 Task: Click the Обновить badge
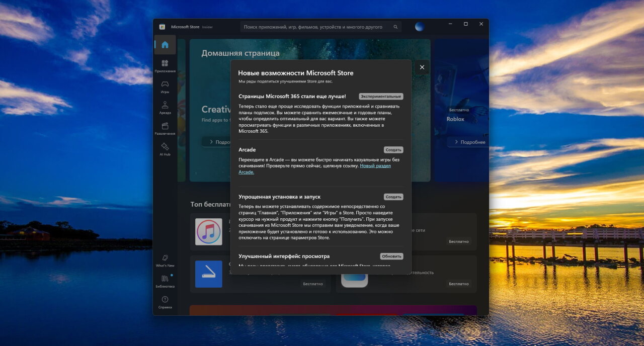(x=391, y=256)
